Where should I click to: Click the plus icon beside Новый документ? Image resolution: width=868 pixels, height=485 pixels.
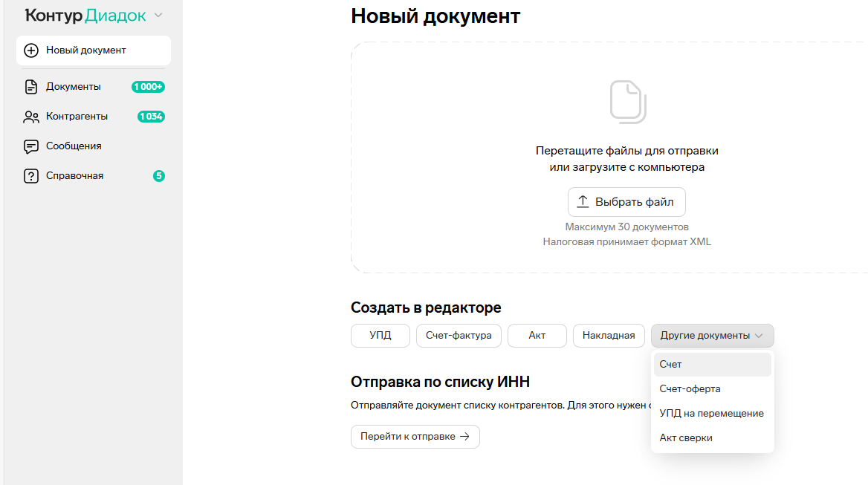tap(31, 51)
